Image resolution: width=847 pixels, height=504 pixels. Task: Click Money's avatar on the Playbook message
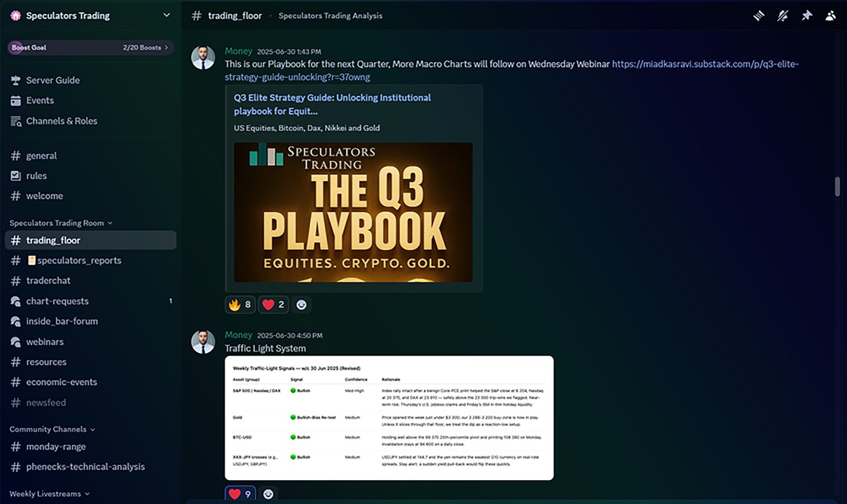click(x=203, y=58)
